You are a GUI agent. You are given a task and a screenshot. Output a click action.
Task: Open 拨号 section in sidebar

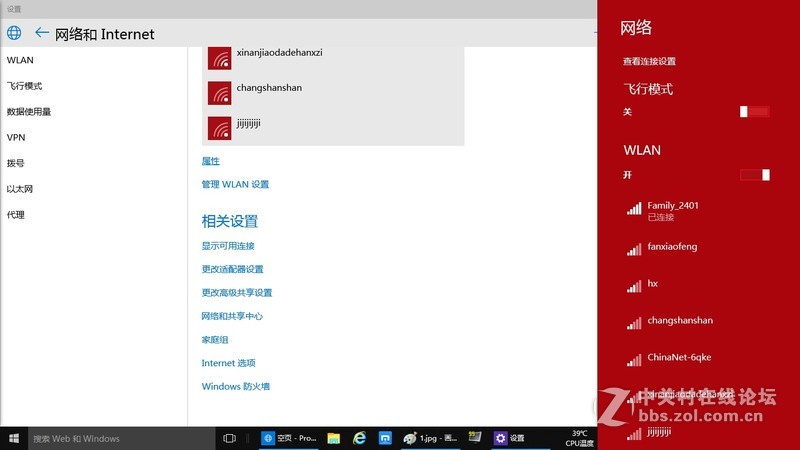tap(15, 163)
